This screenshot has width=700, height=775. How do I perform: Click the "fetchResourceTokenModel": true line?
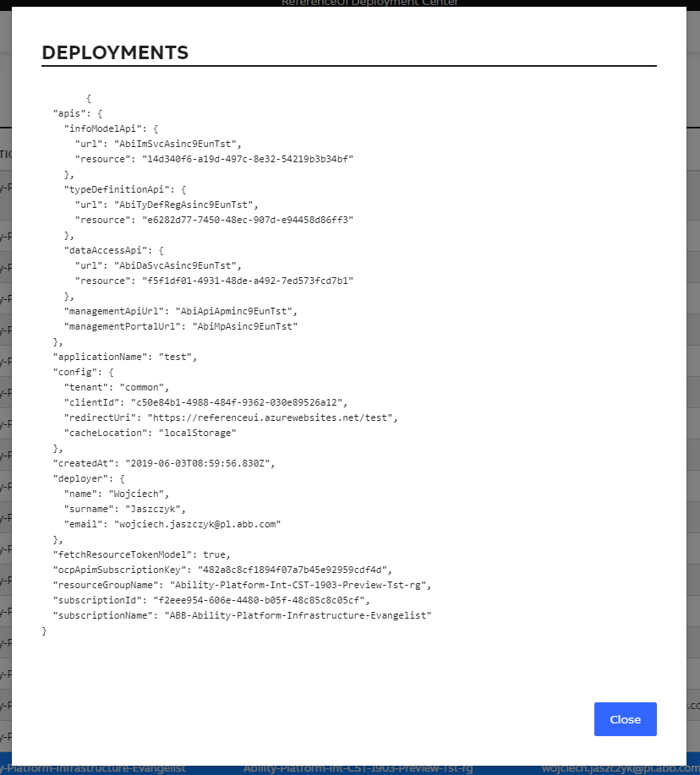point(141,554)
